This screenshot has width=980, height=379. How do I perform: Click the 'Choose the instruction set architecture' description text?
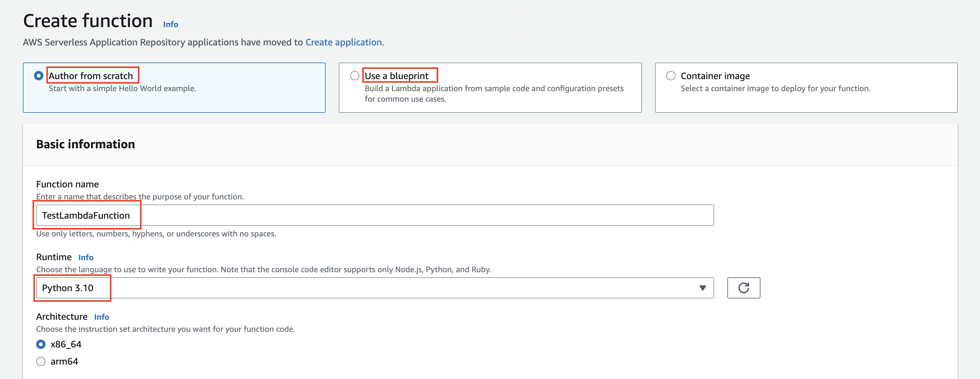click(165, 329)
